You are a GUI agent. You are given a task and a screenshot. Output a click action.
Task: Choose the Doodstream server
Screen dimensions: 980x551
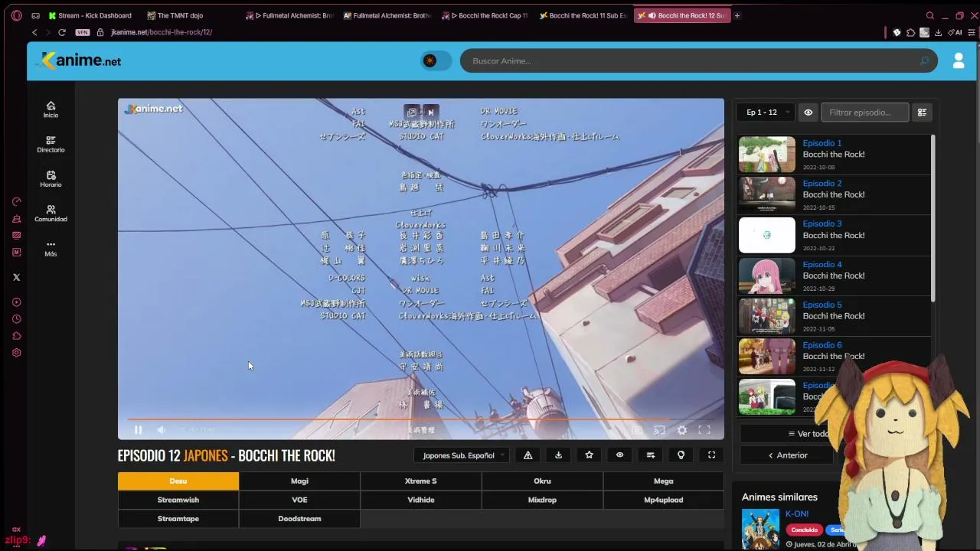point(299,519)
